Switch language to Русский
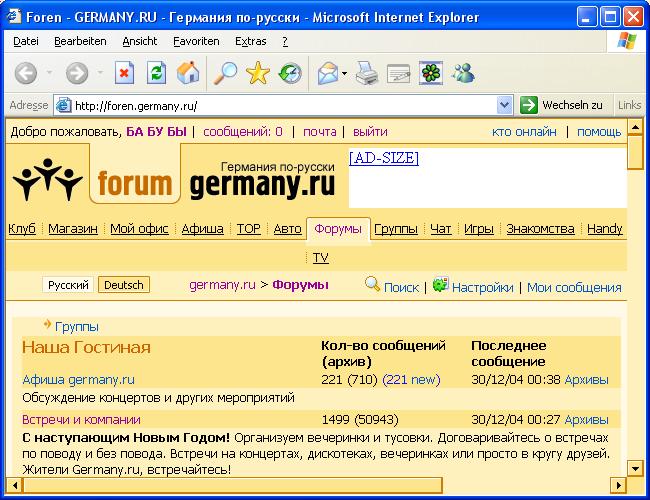This screenshot has height=500, width=650. point(68,285)
